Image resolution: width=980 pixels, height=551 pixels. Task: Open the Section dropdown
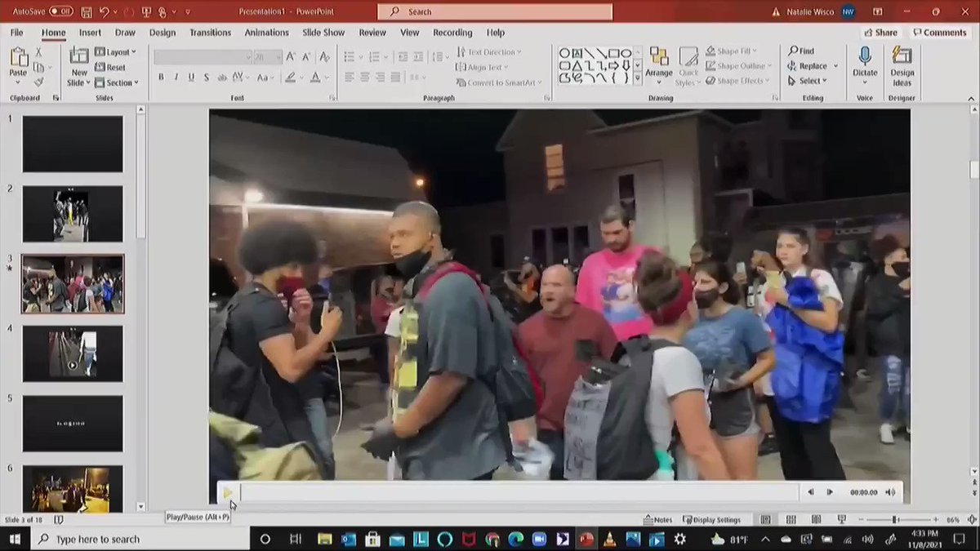coord(116,82)
